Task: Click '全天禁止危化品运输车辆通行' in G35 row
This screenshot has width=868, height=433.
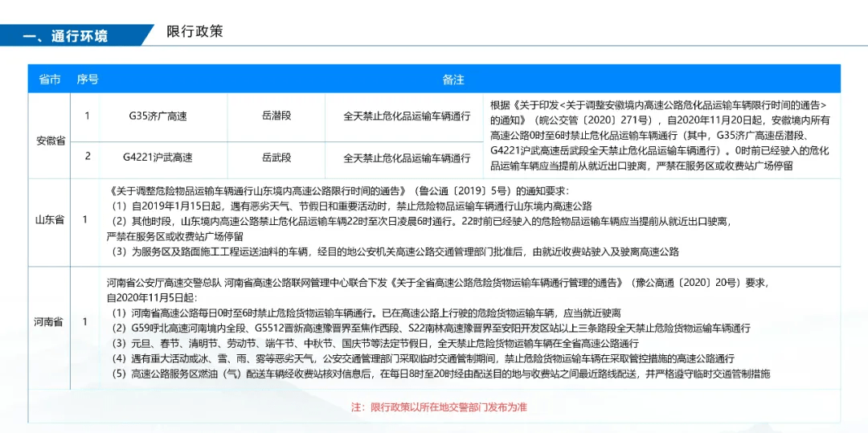Action: click(x=407, y=116)
